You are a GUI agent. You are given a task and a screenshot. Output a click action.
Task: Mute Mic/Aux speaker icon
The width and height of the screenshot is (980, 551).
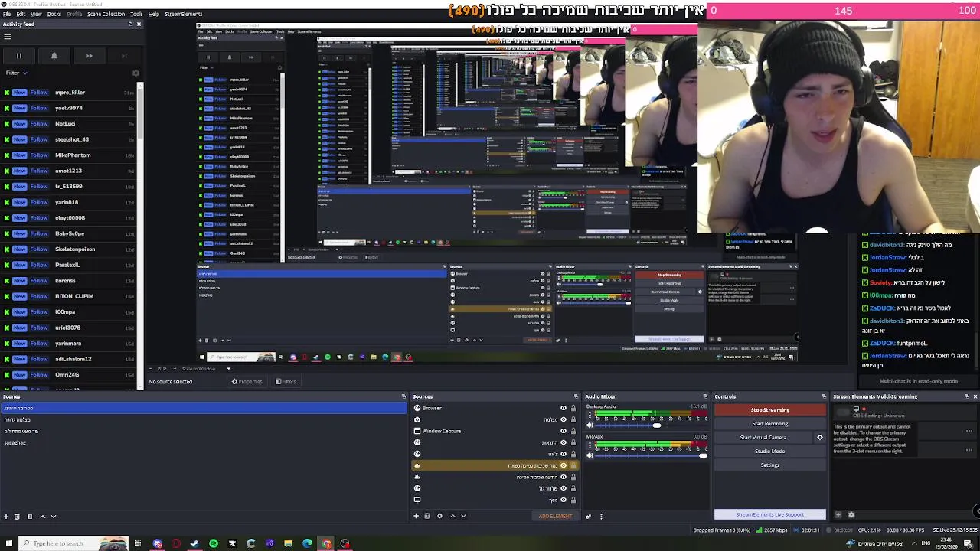(590, 455)
